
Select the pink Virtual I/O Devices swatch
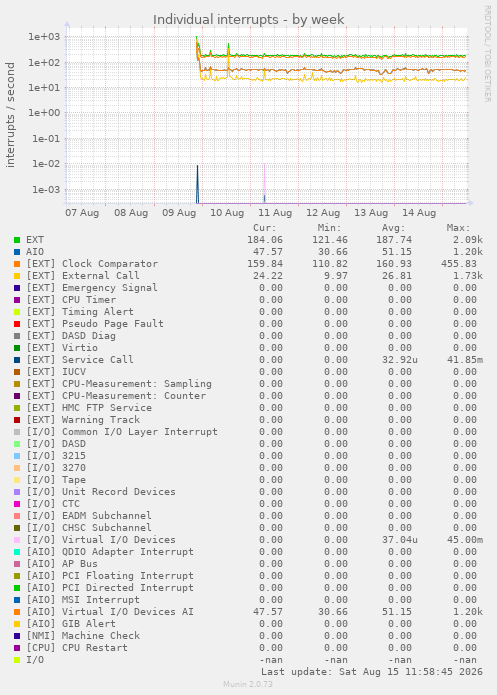click(x=17, y=540)
